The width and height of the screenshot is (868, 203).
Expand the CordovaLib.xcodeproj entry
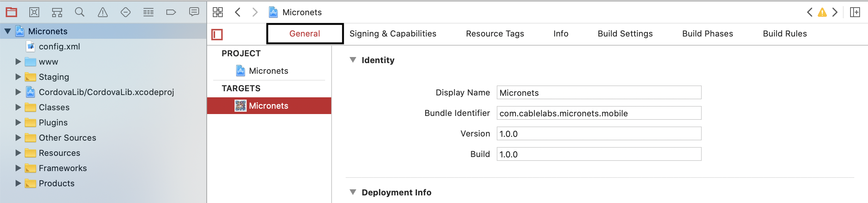(18, 92)
